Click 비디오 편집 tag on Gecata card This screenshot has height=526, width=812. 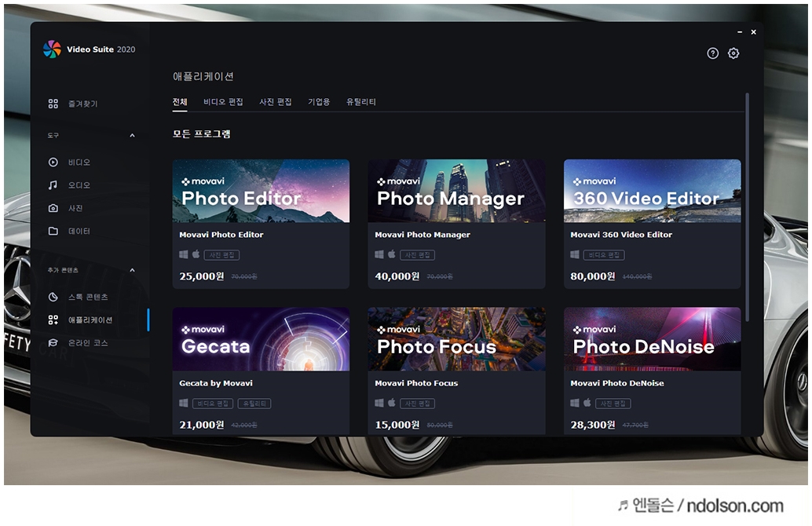[x=213, y=404]
